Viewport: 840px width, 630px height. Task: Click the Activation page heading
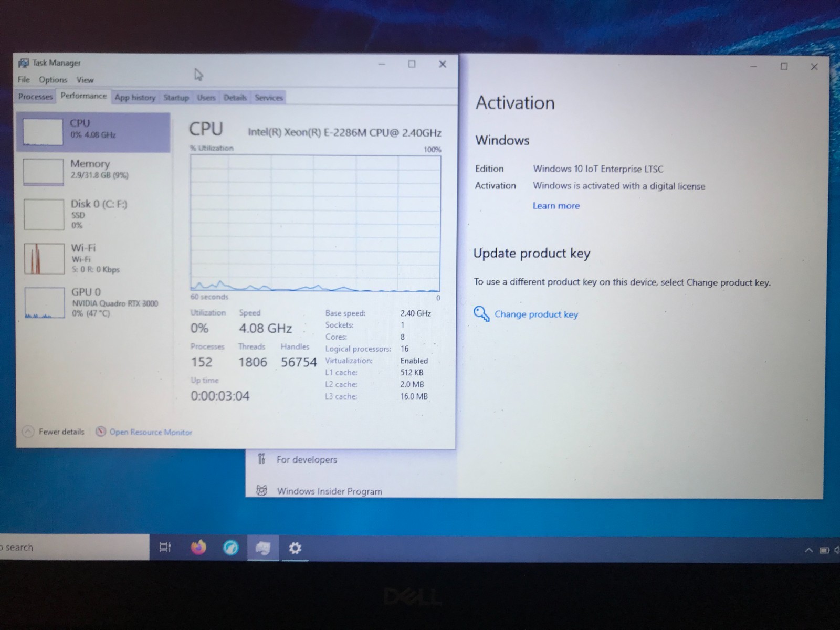515,102
